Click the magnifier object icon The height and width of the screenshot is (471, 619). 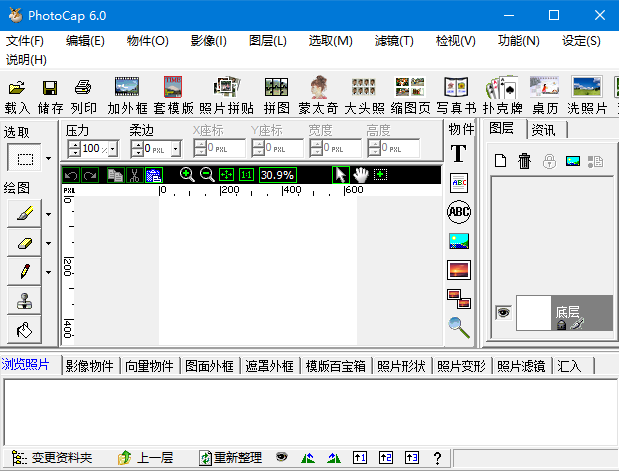tap(459, 328)
